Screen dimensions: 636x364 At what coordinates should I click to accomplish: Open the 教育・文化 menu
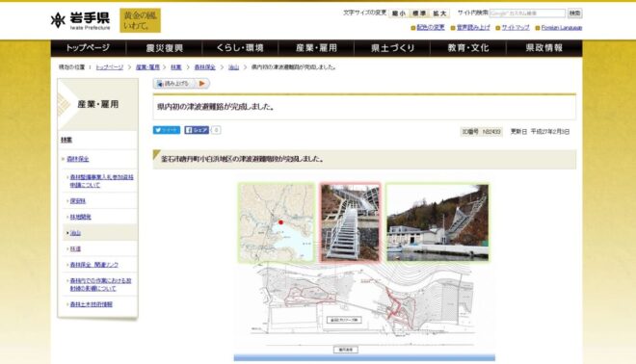(x=468, y=48)
